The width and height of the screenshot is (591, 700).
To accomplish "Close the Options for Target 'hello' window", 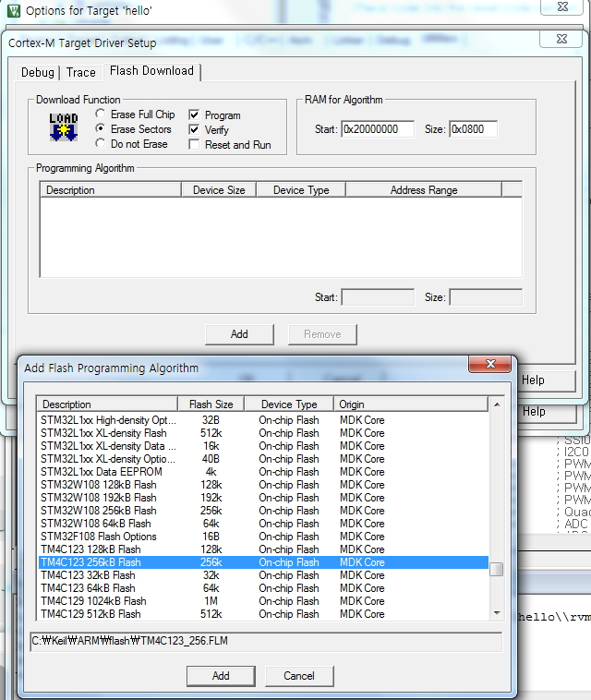I will [562, 6].
